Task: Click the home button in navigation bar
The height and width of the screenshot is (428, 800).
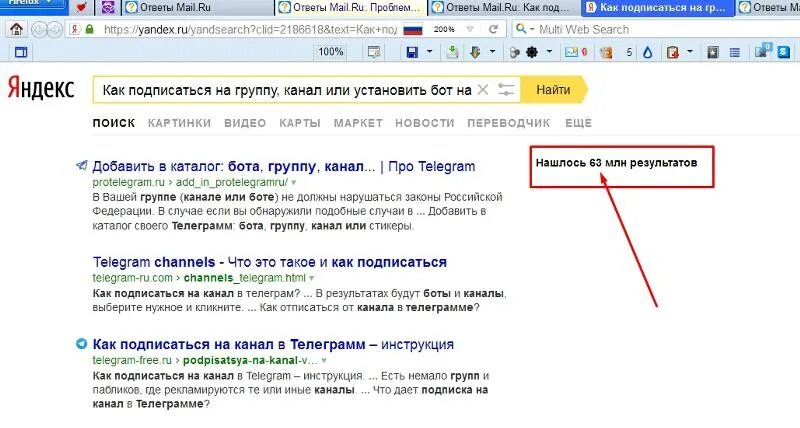Action: pyautogui.click(x=16, y=29)
